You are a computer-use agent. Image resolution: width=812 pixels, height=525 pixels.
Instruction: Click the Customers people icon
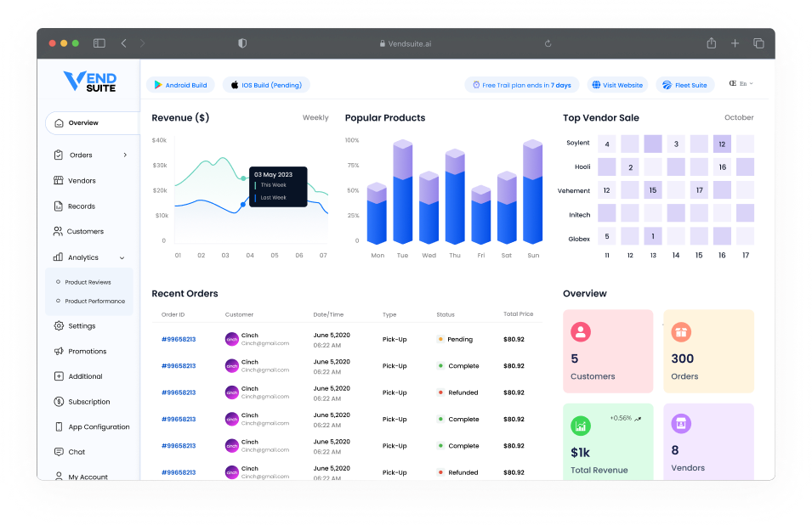coord(59,231)
